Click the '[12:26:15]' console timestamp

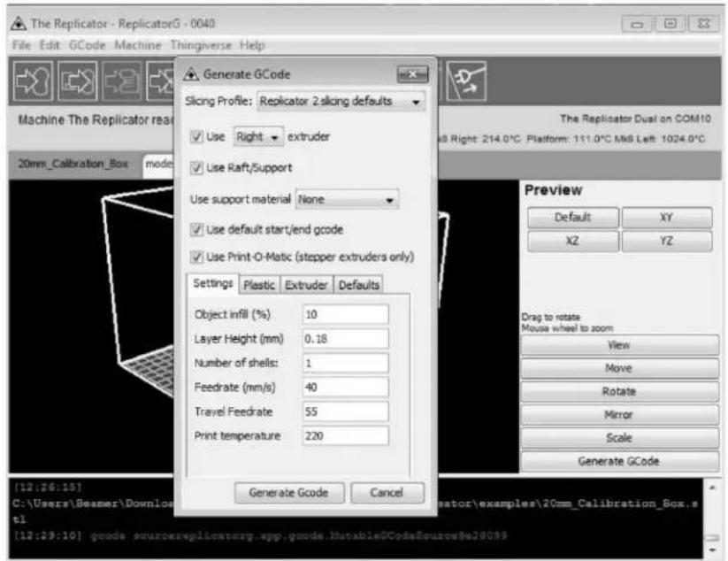click(x=48, y=488)
